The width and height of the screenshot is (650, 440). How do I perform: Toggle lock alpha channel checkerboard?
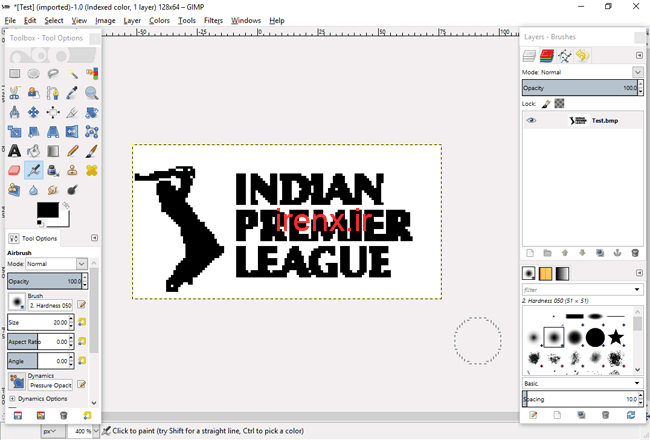pos(559,103)
